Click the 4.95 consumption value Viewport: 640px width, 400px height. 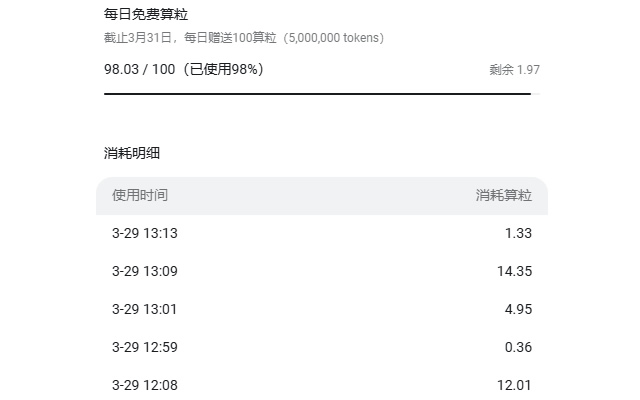pos(518,309)
